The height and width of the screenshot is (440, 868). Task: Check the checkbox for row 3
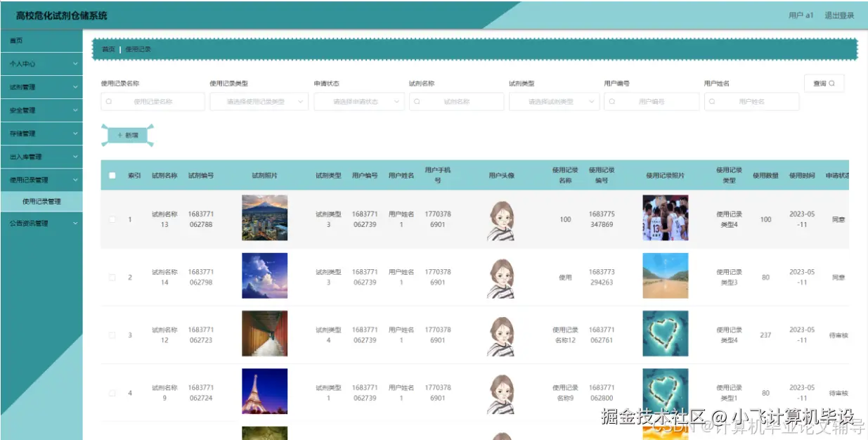coord(112,335)
